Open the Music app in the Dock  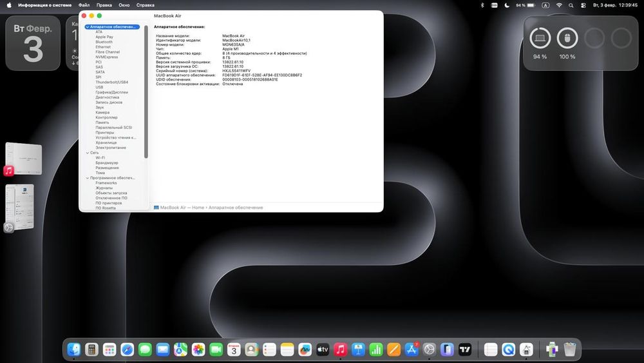341,349
